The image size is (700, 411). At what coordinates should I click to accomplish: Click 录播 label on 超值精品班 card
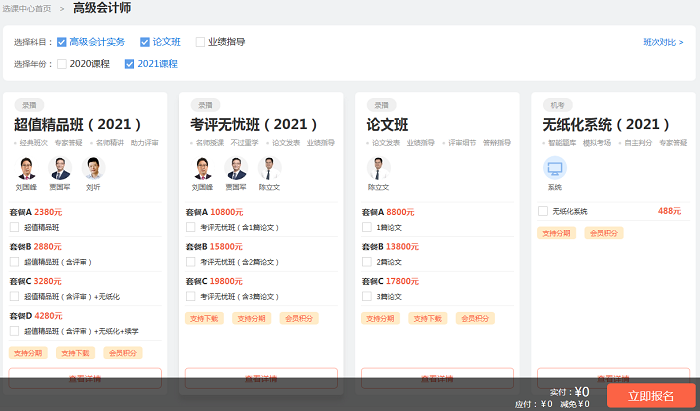tap(29, 105)
